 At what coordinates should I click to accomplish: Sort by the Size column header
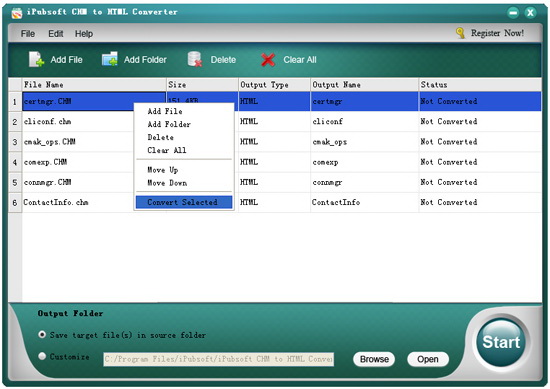point(202,85)
